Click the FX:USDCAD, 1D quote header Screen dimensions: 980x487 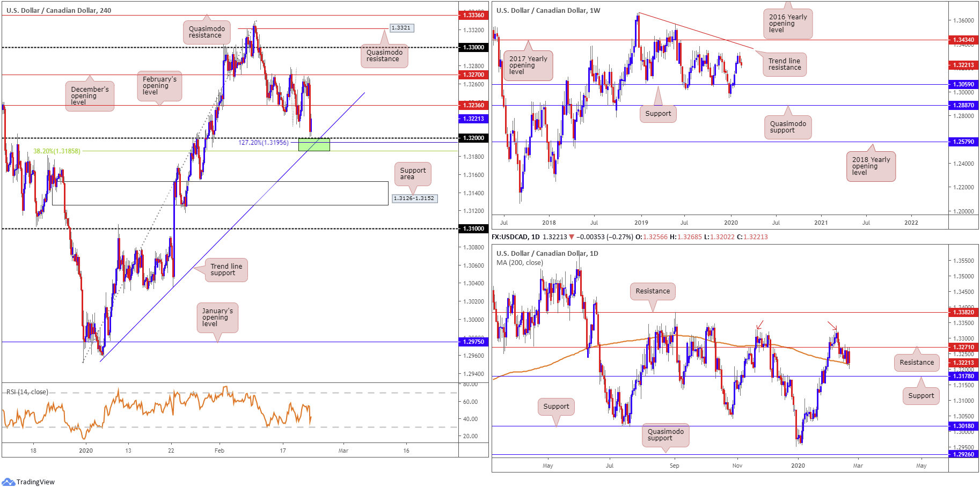pos(630,237)
